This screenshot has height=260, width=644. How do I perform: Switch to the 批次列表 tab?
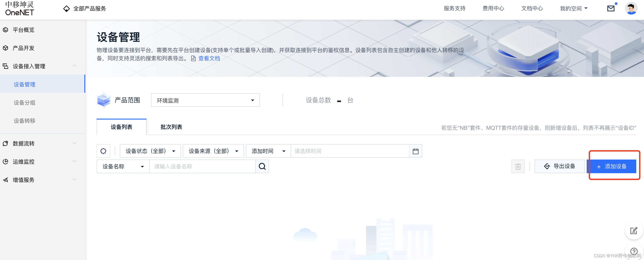(x=171, y=127)
